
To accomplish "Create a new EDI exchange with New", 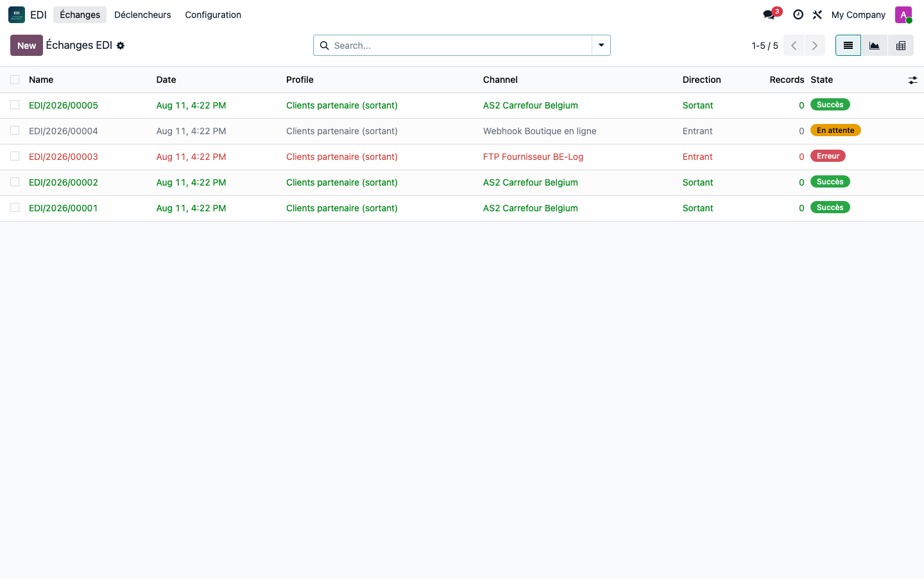I will (x=26, y=46).
